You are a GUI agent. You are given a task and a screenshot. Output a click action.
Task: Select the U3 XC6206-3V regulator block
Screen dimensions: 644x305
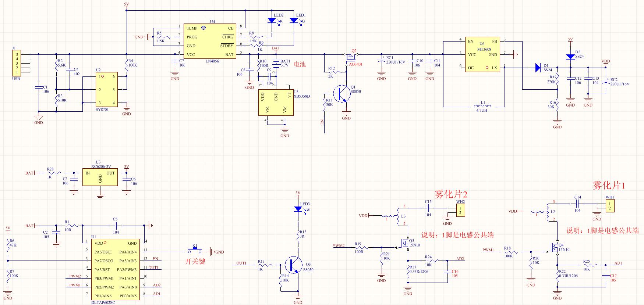100,177
